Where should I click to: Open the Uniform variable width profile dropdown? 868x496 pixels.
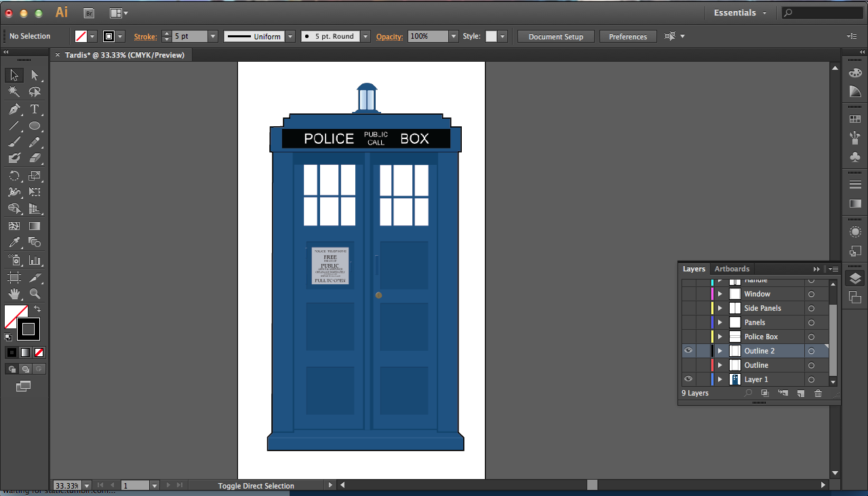pyautogui.click(x=290, y=37)
